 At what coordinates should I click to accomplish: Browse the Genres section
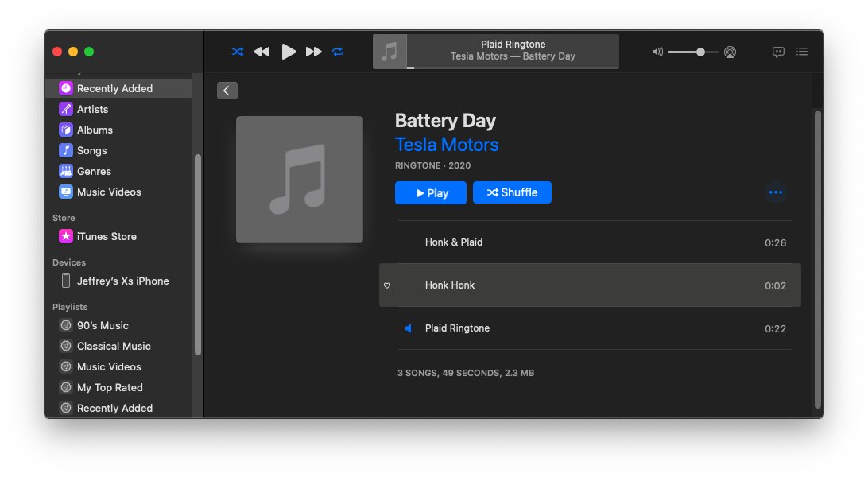pos(95,171)
